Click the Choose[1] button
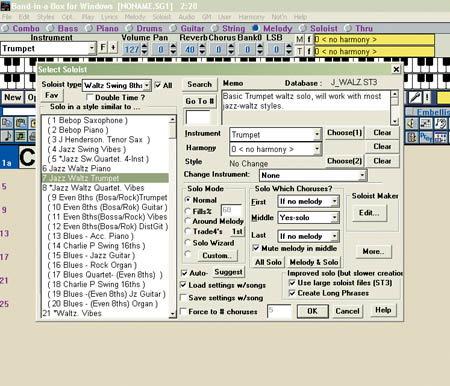 [344, 133]
